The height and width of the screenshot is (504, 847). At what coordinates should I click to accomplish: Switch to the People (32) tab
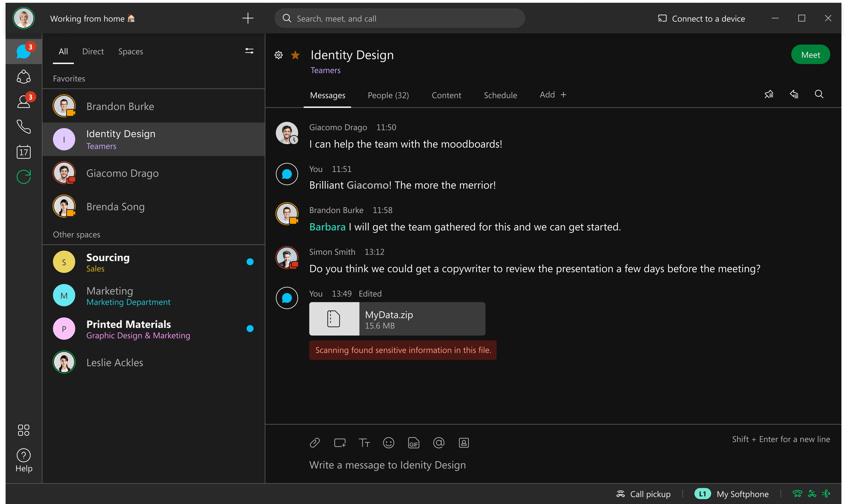(x=388, y=95)
